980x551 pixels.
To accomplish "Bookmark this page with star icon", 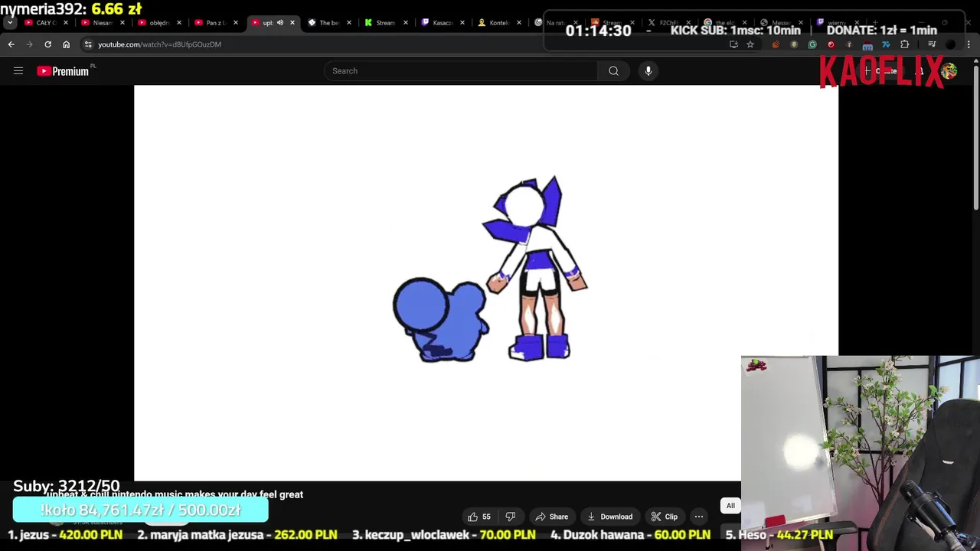I will tap(750, 44).
